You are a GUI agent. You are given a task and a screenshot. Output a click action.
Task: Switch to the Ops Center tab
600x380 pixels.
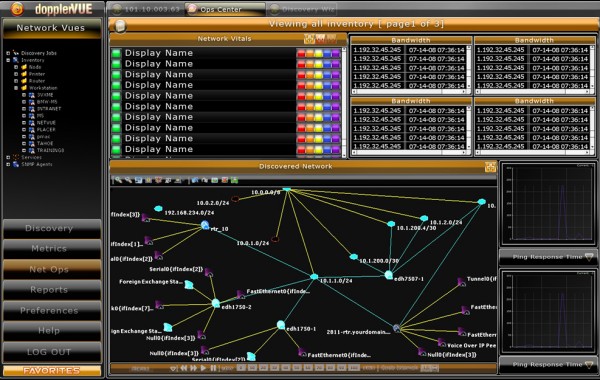225,9
